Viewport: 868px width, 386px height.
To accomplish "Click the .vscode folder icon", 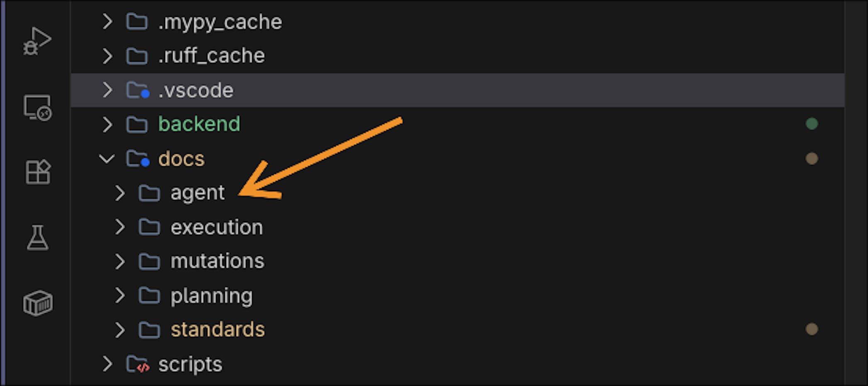I will click(138, 90).
